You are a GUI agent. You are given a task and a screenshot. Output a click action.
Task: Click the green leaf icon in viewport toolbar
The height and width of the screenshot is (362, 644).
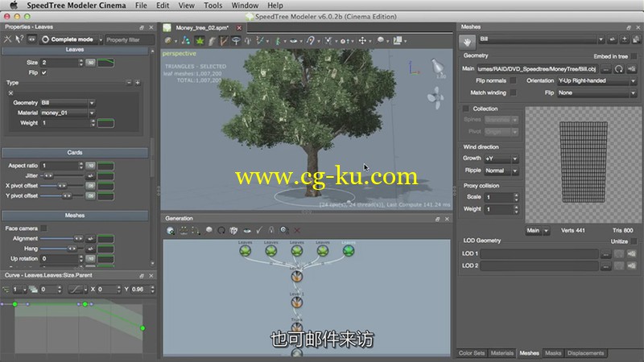(x=200, y=41)
